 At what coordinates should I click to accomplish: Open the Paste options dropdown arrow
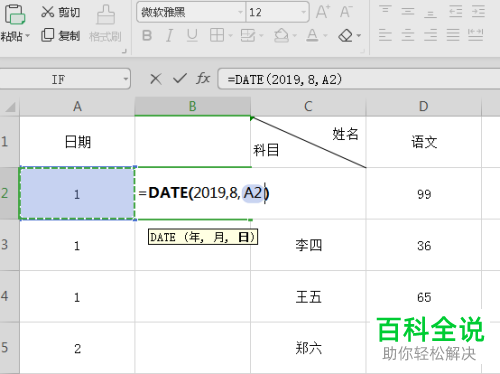pos(27,36)
